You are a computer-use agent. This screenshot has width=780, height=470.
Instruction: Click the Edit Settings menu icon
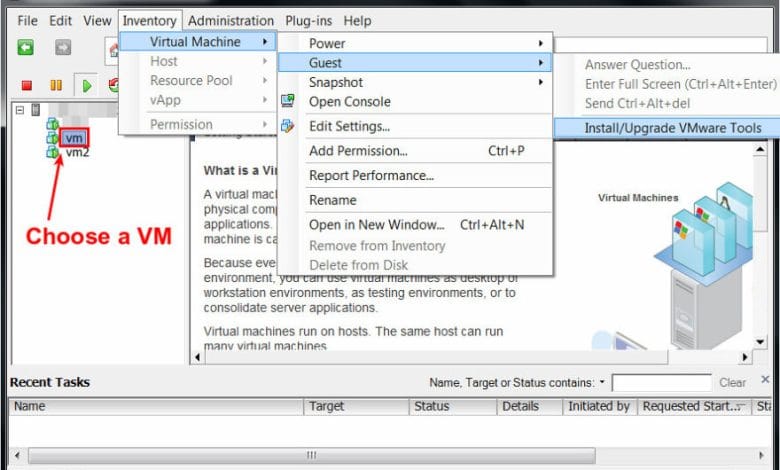[288, 126]
